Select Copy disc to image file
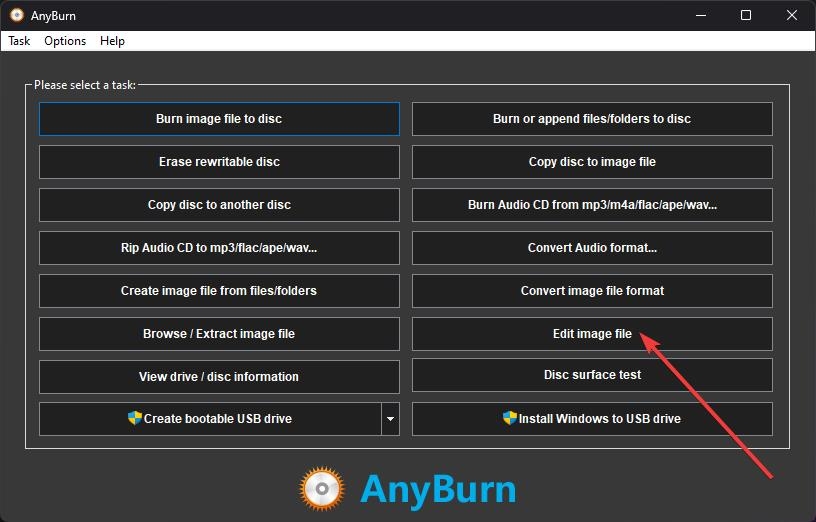Screen dimensions: 816x522 point(592,162)
